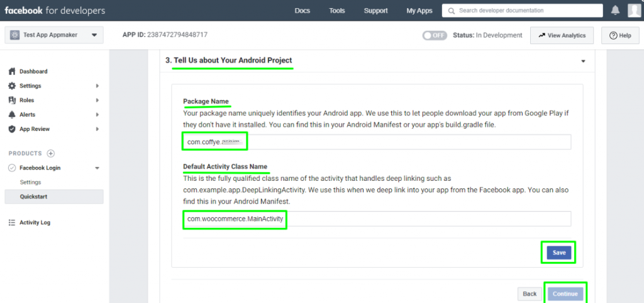Screen dimensions: 644x303
Task: Click the Default Activity Class Name field
Action: coord(377,219)
